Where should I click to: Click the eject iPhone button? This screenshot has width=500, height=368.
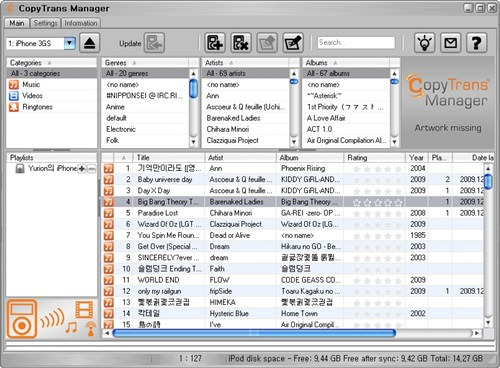click(90, 43)
